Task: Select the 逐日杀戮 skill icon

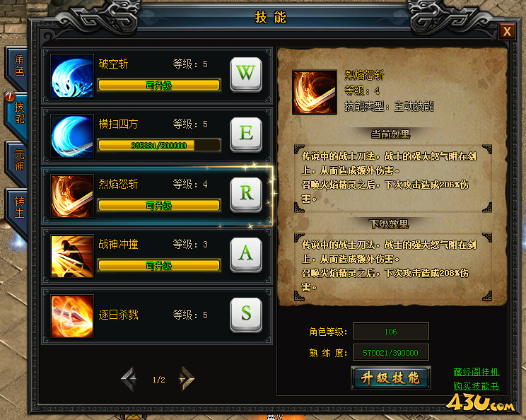Action: (72, 316)
